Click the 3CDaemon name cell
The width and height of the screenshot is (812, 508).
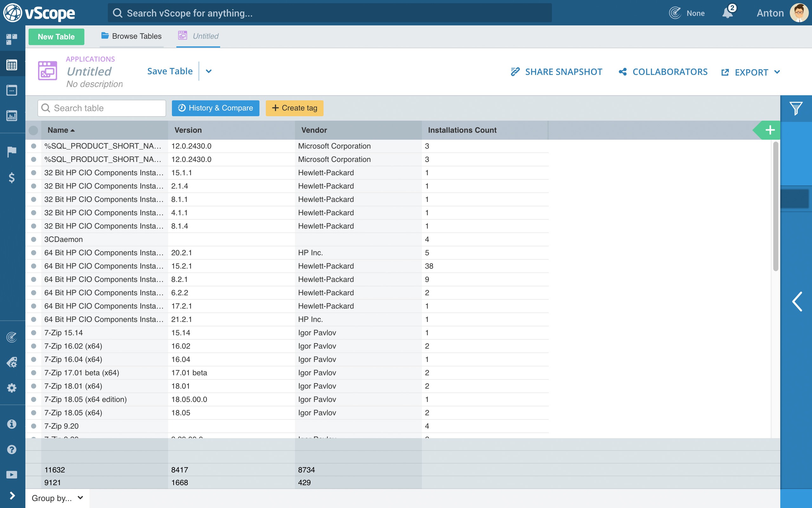coord(104,239)
